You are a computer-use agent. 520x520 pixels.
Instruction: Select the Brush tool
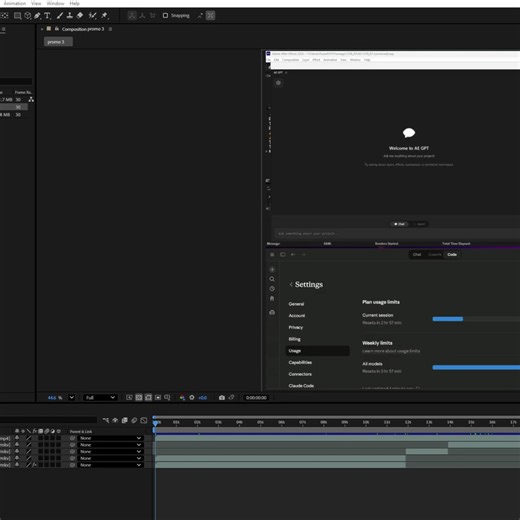click(x=60, y=16)
